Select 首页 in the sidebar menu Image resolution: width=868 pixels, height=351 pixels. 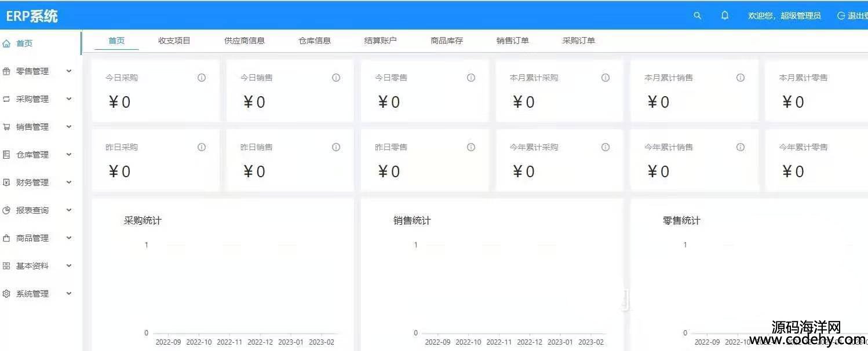tap(24, 43)
